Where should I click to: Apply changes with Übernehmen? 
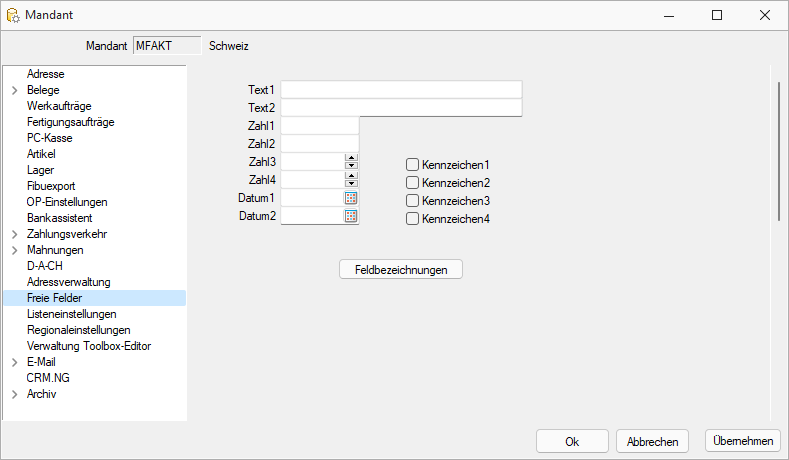point(743,441)
